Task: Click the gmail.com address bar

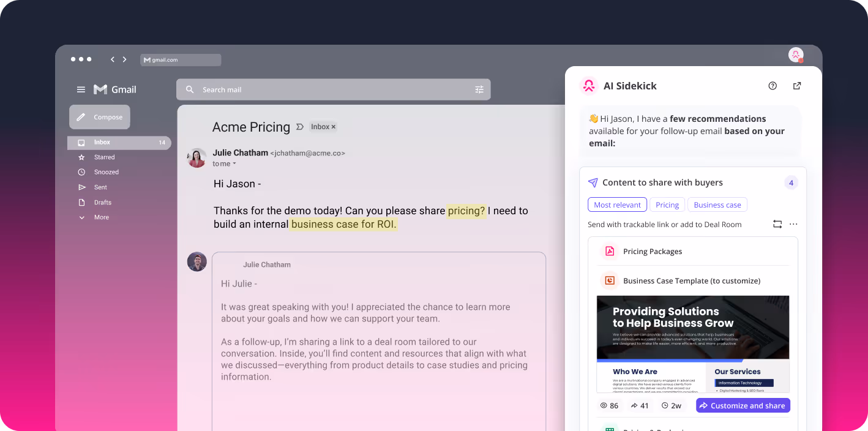Action: point(181,60)
